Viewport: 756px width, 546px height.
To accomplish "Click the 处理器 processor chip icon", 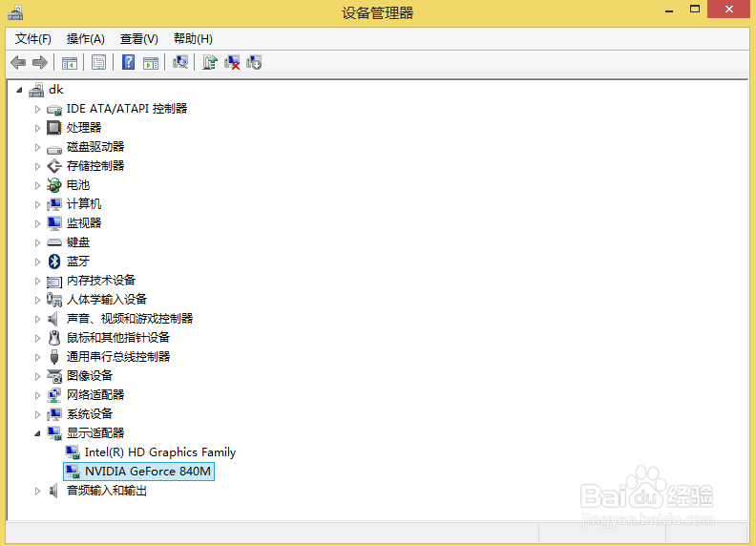I will [54, 128].
